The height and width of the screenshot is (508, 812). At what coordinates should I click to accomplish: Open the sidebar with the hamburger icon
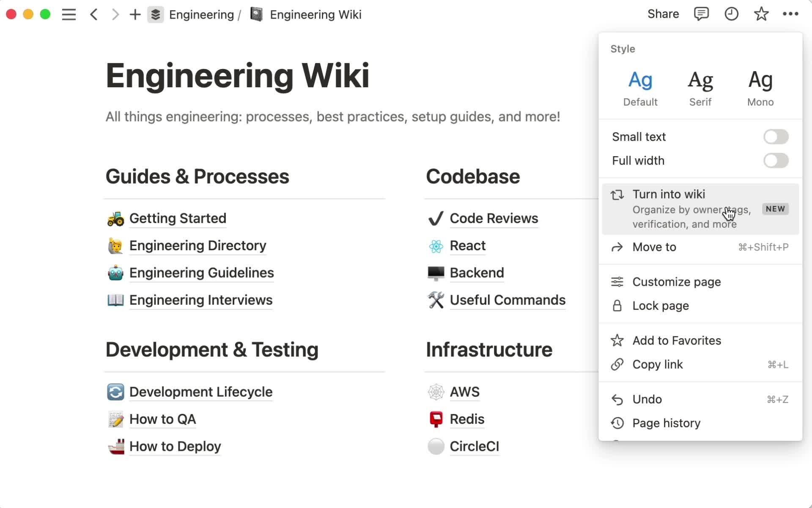(x=69, y=14)
